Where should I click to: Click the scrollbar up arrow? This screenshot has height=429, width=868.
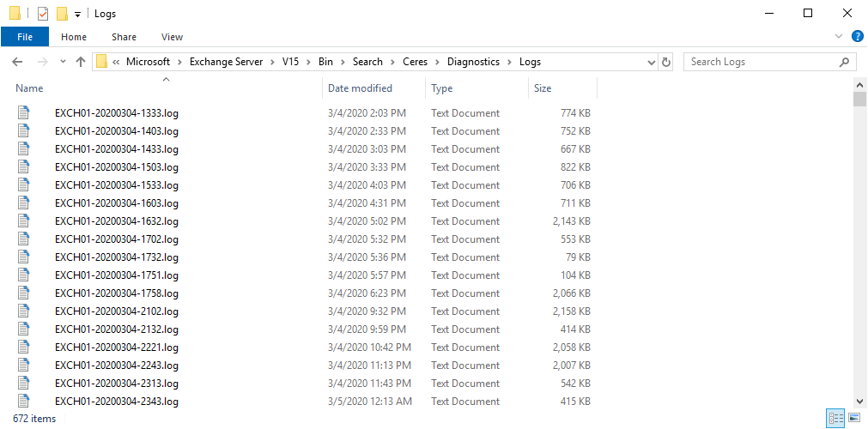pyautogui.click(x=859, y=85)
